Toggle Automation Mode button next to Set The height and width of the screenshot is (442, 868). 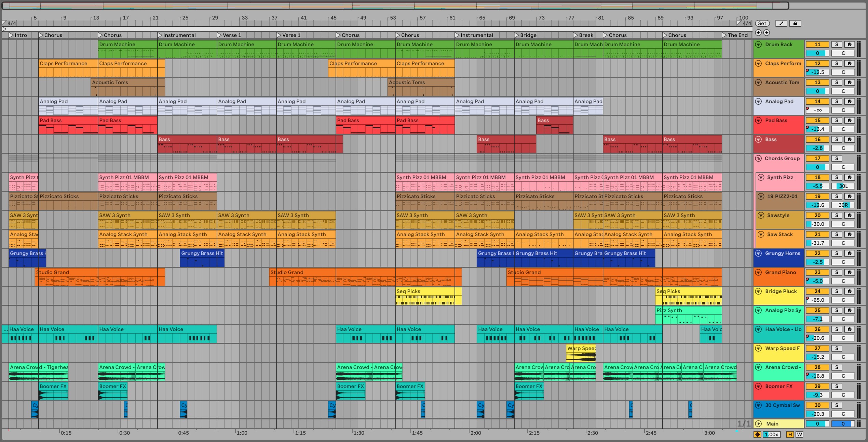pos(781,23)
